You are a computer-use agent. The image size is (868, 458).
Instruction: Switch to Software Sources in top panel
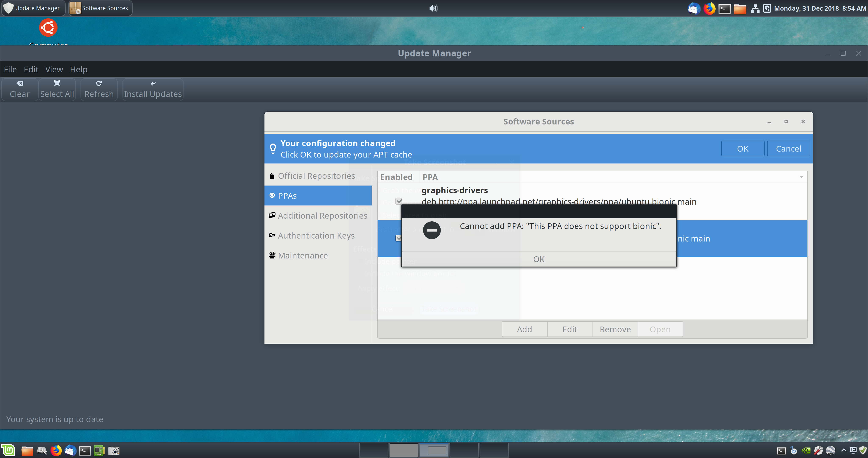[x=100, y=8]
